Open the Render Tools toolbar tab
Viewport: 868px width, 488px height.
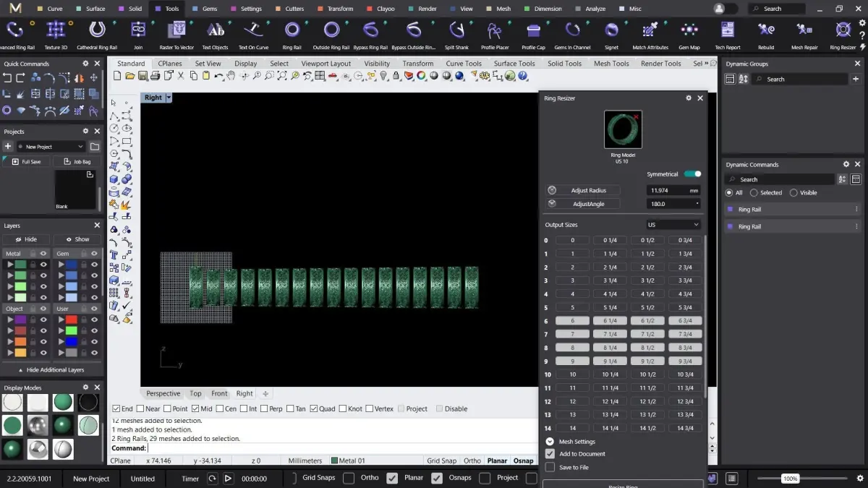click(x=660, y=64)
